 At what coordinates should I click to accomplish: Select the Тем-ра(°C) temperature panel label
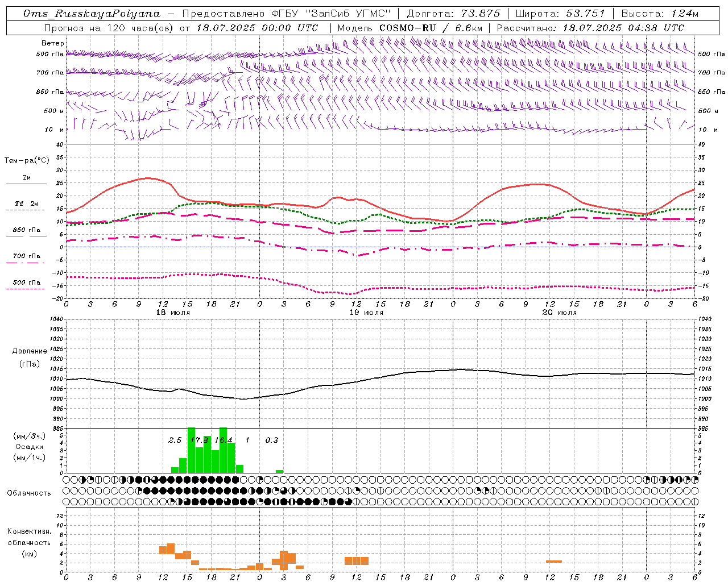coord(27,161)
